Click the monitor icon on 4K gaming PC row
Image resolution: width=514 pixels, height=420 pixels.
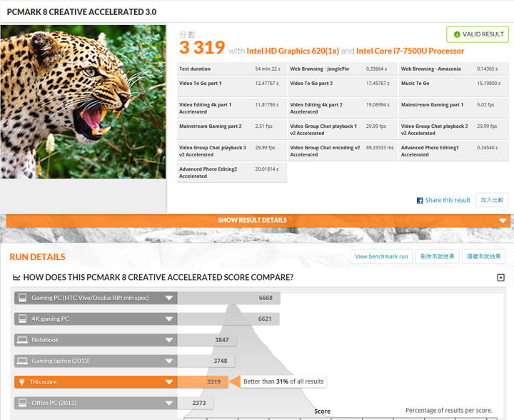tap(21, 319)
